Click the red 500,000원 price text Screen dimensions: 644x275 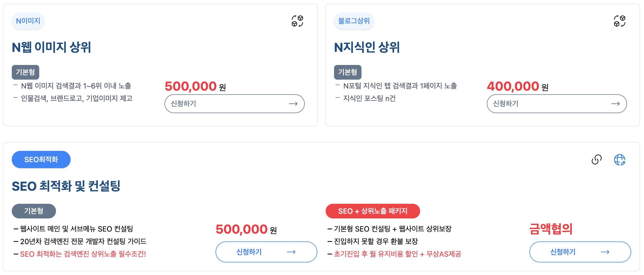coord(190,86)
